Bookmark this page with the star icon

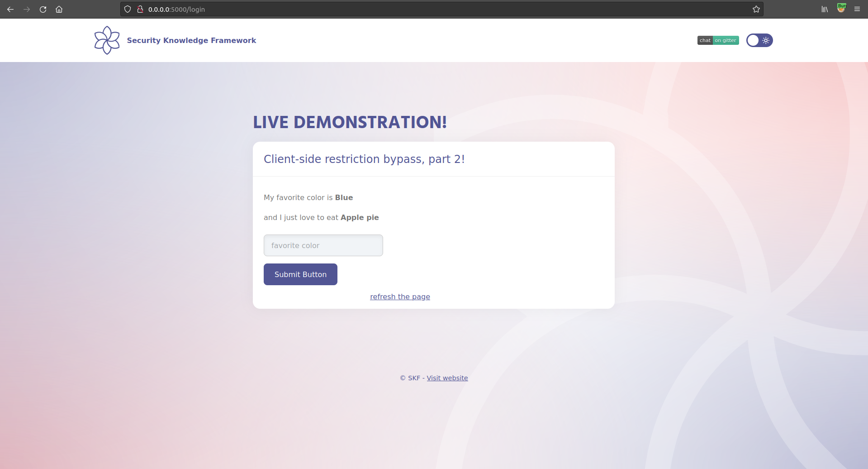756,9
